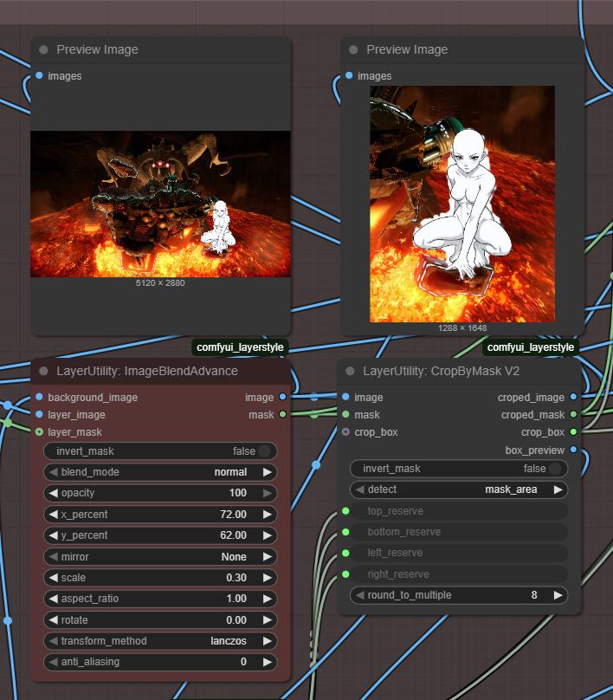Increase scale value with right arrow
Image resolution: width=613 pixels, height=700 pixels.
point(268,578)
